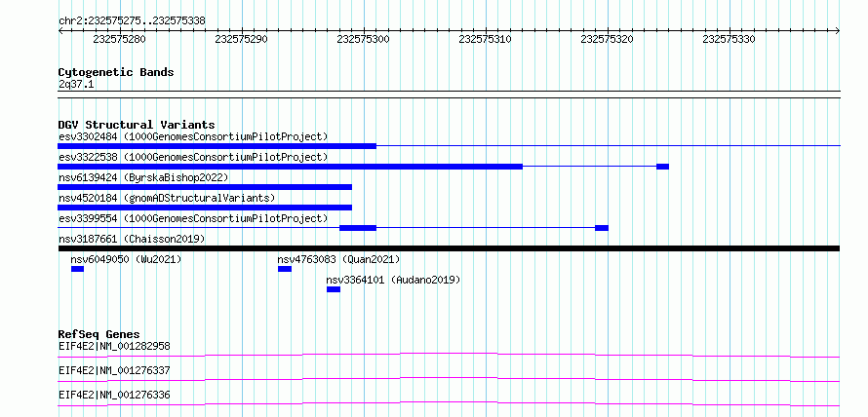Open variant esv3302484 label
The width and height of the screenshot is (868, 417).
point(193,136)
